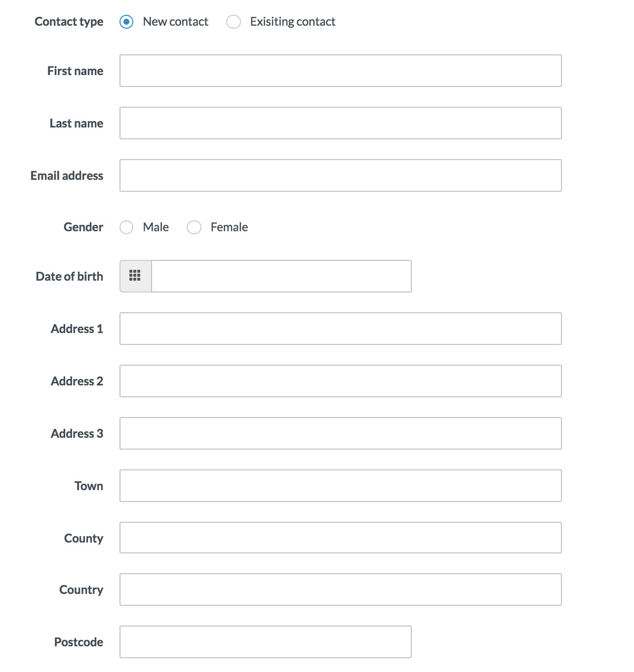Choose Female gender option
The height and width of the screenshot is (672, 634).
(194, 227)
